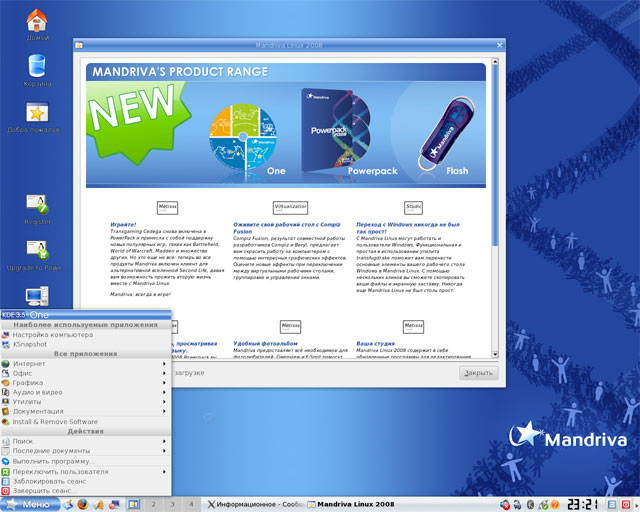The height and width of the screenshot is (512, 640).
Task: Click the muted volume tray icon
Action: [505, 505]
